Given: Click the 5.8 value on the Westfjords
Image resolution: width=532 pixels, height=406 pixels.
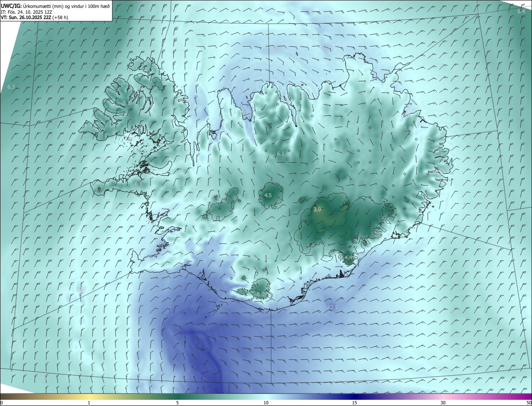Looking at the screenshot, I should point(127,103).
